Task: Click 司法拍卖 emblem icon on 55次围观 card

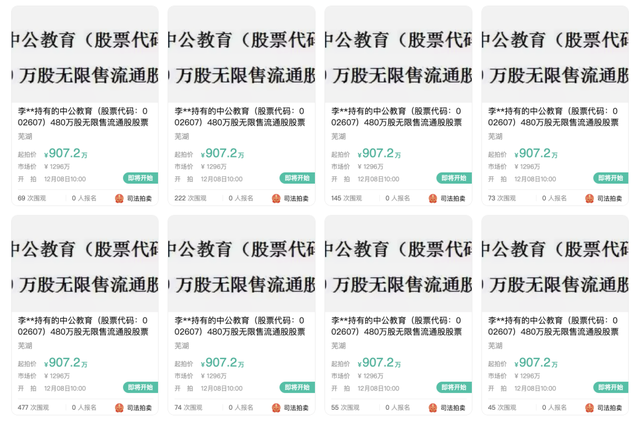Action: pos(433,408)
